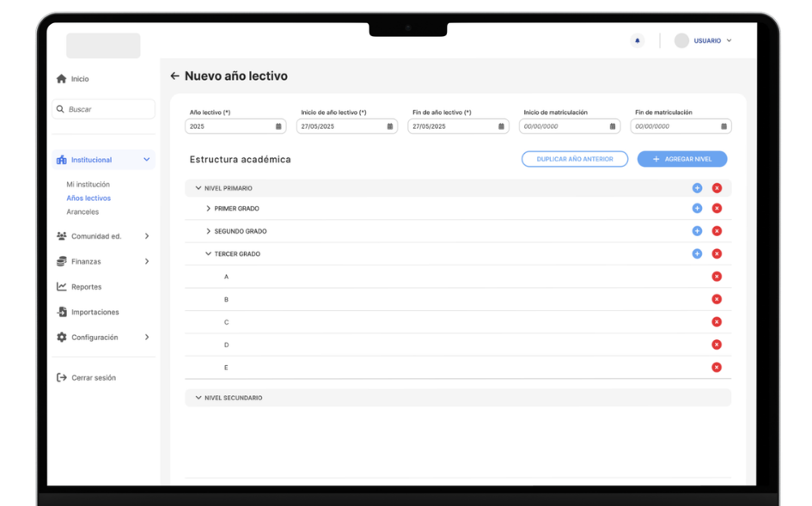812x506 pixels.
Task: Click the Inicio home icon
Action: pyautogui.click(x=62, y=79)
